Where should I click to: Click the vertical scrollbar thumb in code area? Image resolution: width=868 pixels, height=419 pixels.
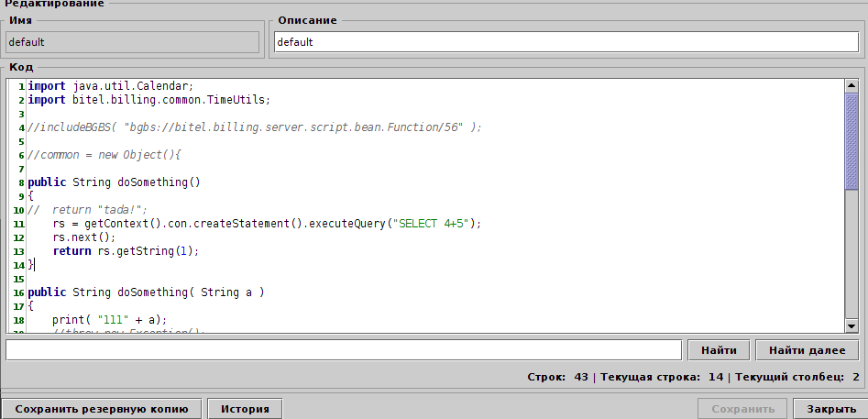pyautogui.click(x=852, y=140)
